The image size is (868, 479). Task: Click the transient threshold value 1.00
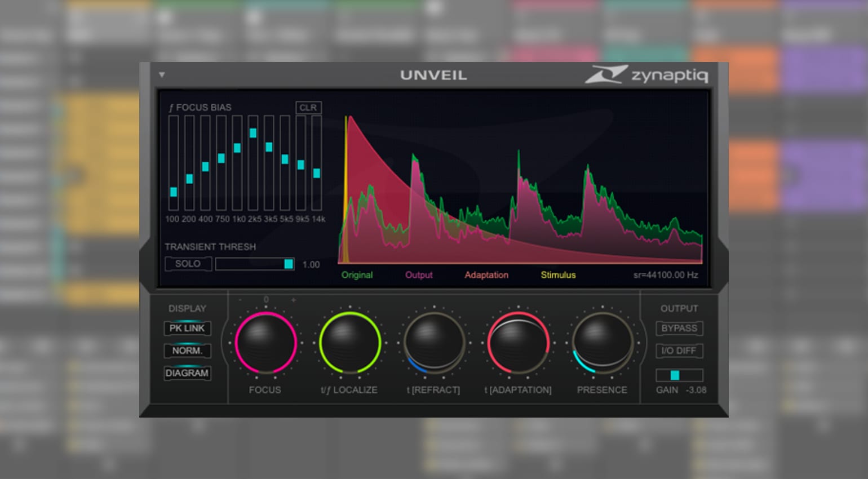[x=311, y=265]
